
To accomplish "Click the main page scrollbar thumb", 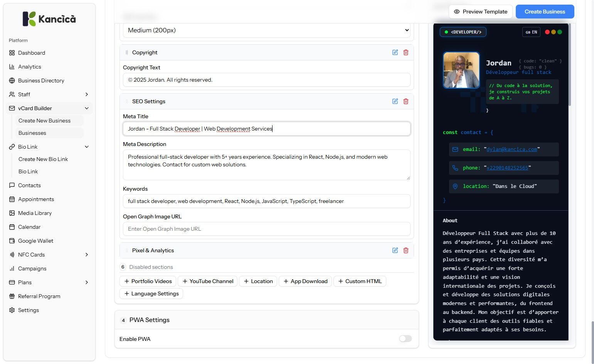I will coord(592,342).
